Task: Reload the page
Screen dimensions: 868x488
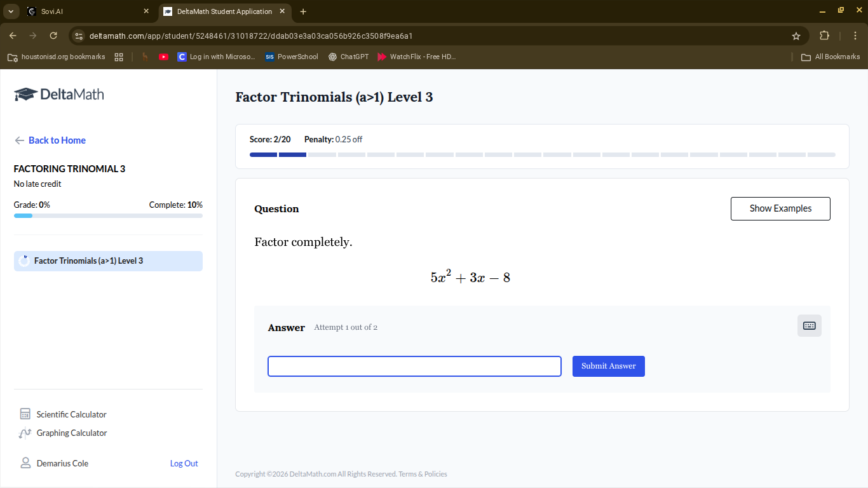Action: click(53, 36)
